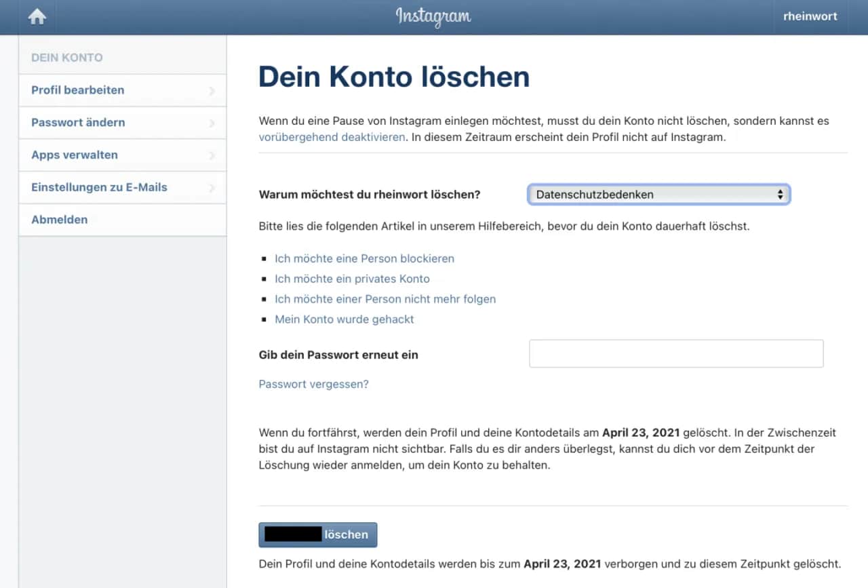Click the stepper arrows on the reason dropdown
The width and height of the screenshot is (868, 588).
[x=781, y=194]
